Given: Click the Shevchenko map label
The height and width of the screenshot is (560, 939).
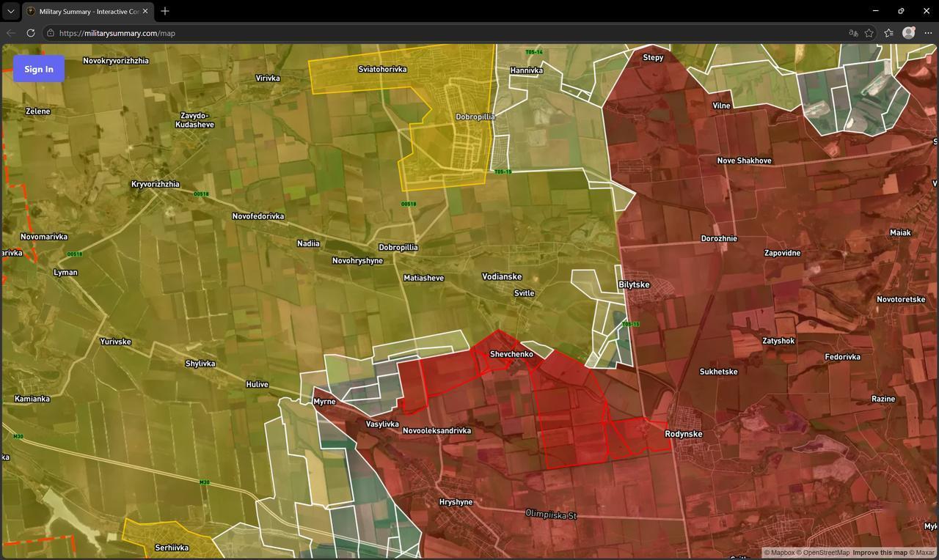Looking at the screenshot, I should [x=511, y=354].
